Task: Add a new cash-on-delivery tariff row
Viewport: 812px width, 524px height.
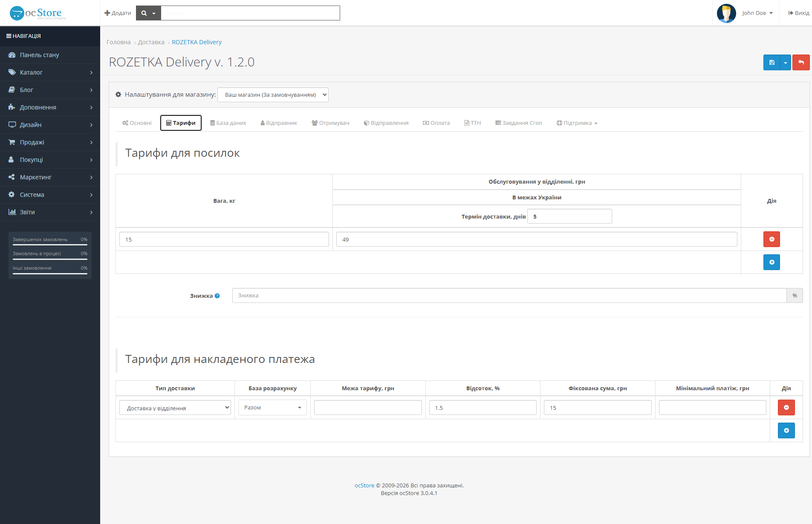Action: pos(786,431)
